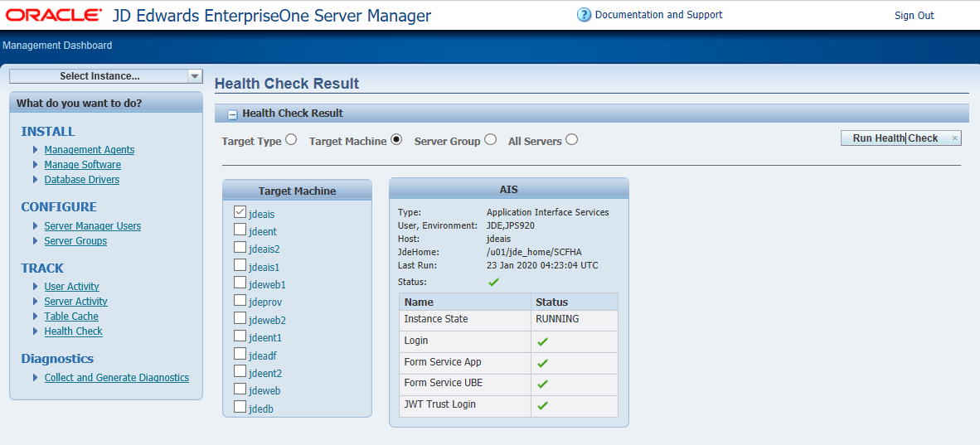Select the Target Type radio button
980x445 pixels.
coord(291,140)
